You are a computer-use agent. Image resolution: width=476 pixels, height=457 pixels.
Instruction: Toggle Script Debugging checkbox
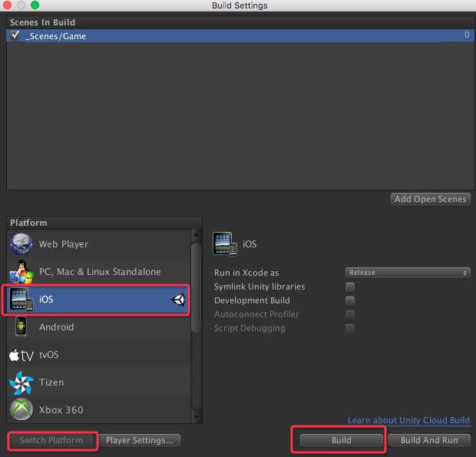350,328
